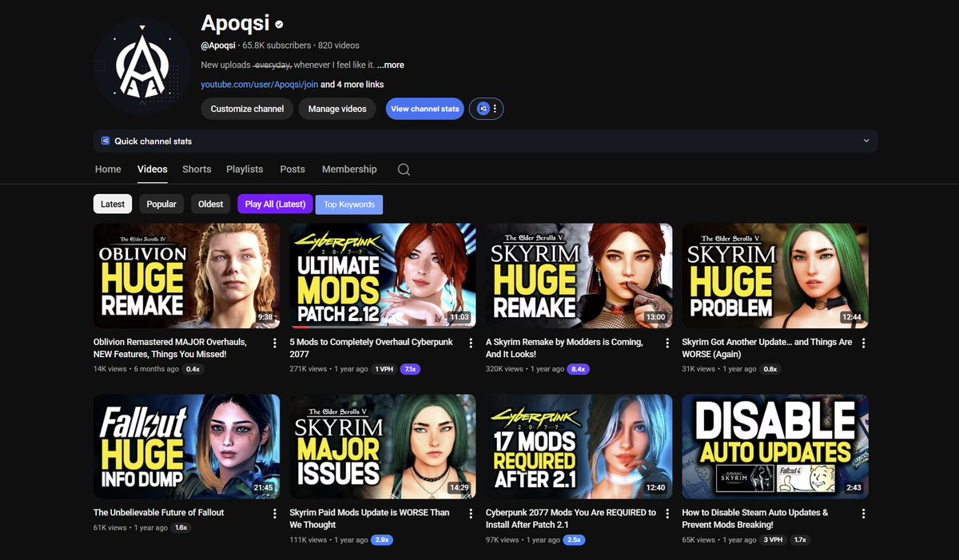Click the 0.8x multiplier badge
Image resolution: width=959 pixels, height=560 pixels.
[x=770, y=369]
